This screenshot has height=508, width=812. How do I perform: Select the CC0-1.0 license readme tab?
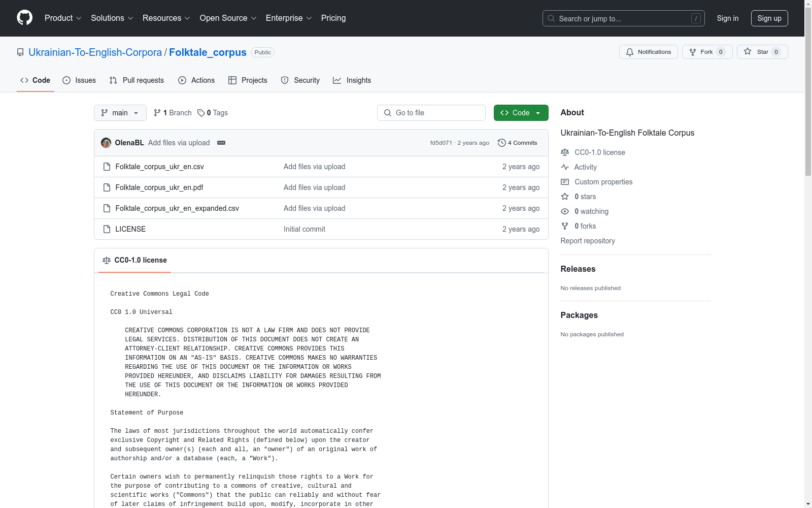[134, 260]
